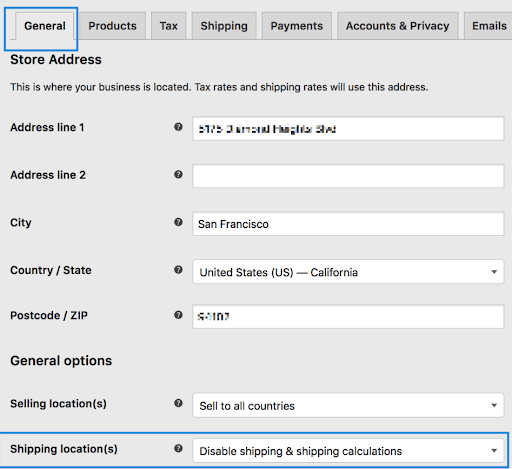The height and width of the screenshot is (469, 512).
Task: Select the General tab
Action: point(45,26)
